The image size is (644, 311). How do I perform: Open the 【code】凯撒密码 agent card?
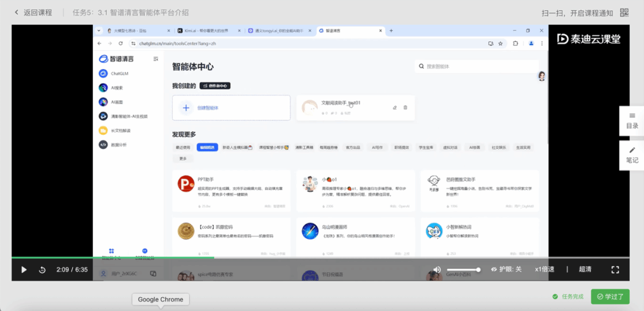click(x=231, y=238)
